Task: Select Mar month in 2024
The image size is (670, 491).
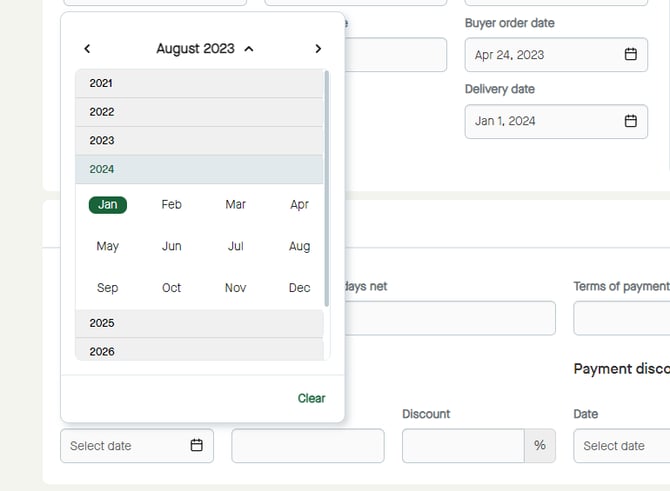Action: (x=235, y=205)
